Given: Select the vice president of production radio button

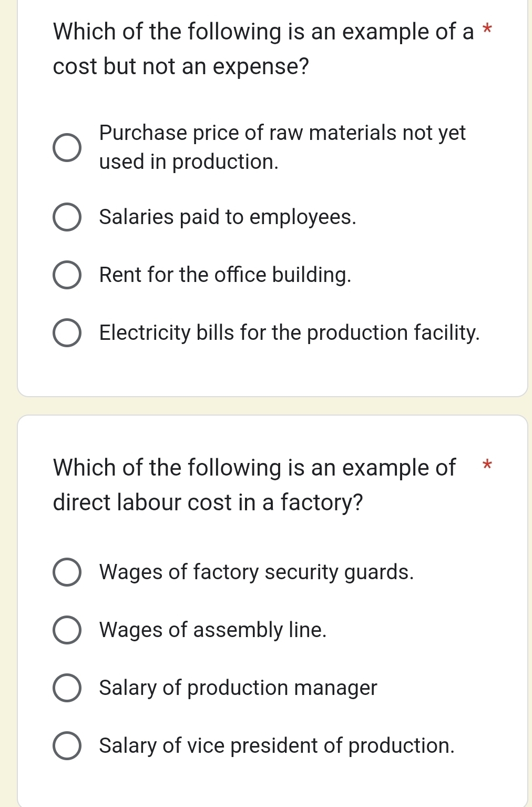Looking at the screenshot, I should (x=67, y=745).
